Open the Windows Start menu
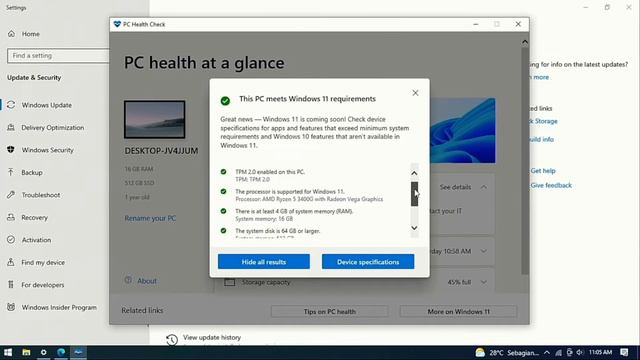Viewport: 640px width, 360px height. tap(8, 352)
